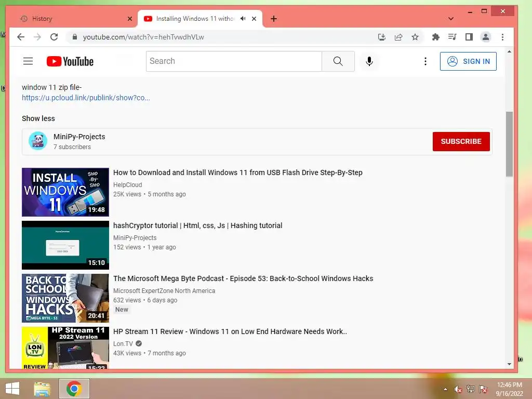Click the Chrome taskbar icon
Screen dimensions: 532x399
[x=74, y=389]
